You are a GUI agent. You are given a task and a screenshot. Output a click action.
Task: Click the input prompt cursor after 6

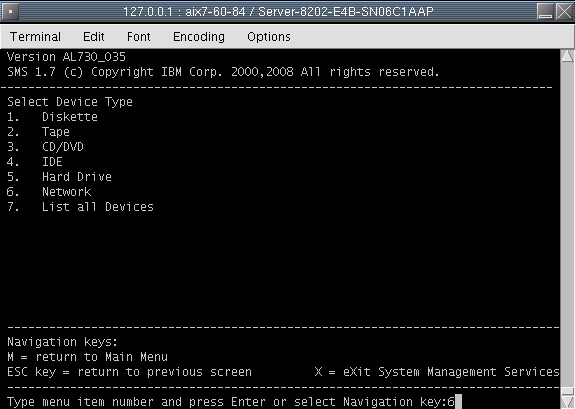tap(458, 402)
